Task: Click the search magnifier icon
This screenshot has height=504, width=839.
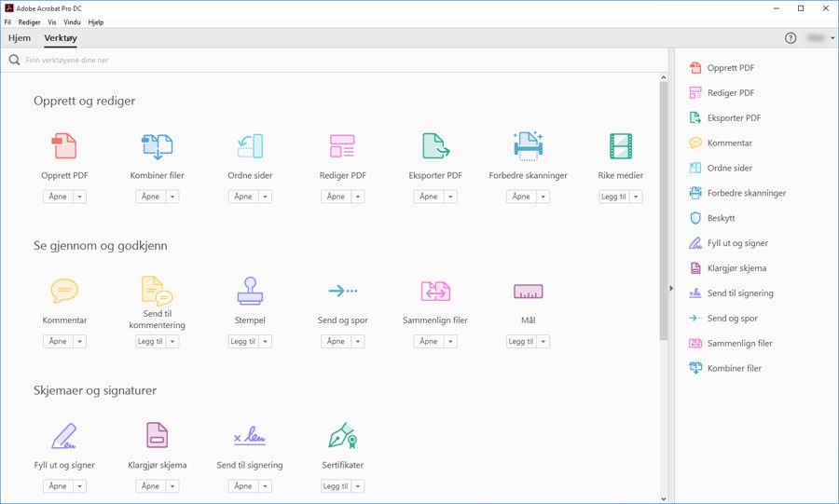Action: pyautogui.click(x=14, y=60)
